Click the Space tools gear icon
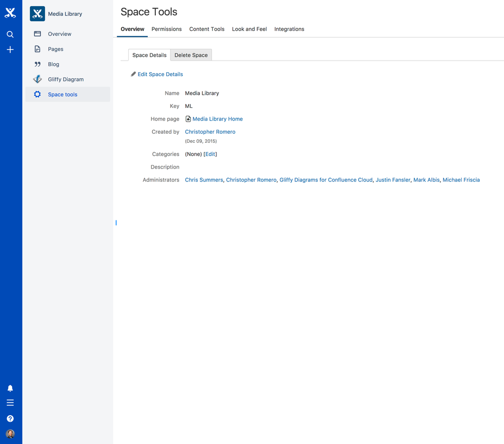 coord(37,94)
